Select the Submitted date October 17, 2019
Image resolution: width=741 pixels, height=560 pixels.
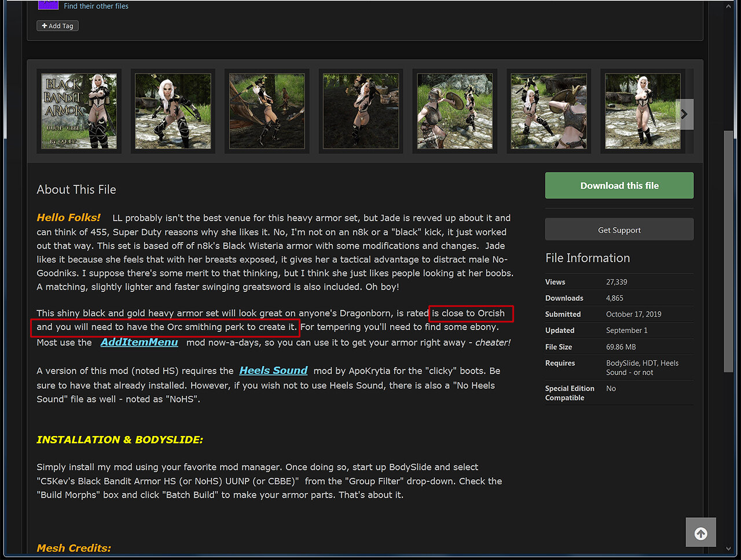pos(634,314)
